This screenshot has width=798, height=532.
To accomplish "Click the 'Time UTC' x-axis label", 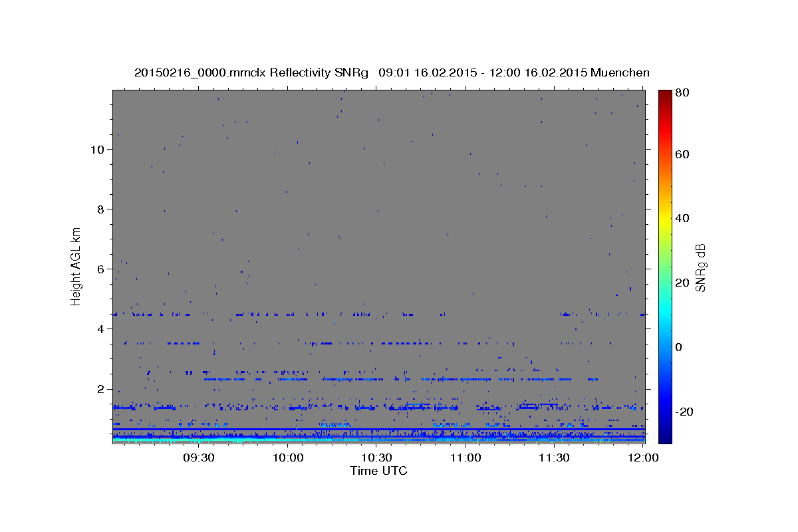I will (378, 471).
